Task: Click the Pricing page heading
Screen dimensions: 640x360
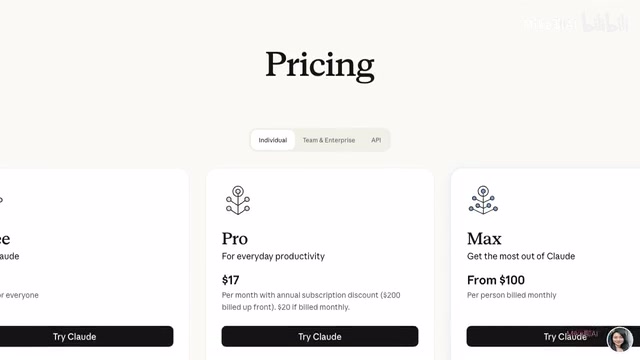Action: point(320,65)
